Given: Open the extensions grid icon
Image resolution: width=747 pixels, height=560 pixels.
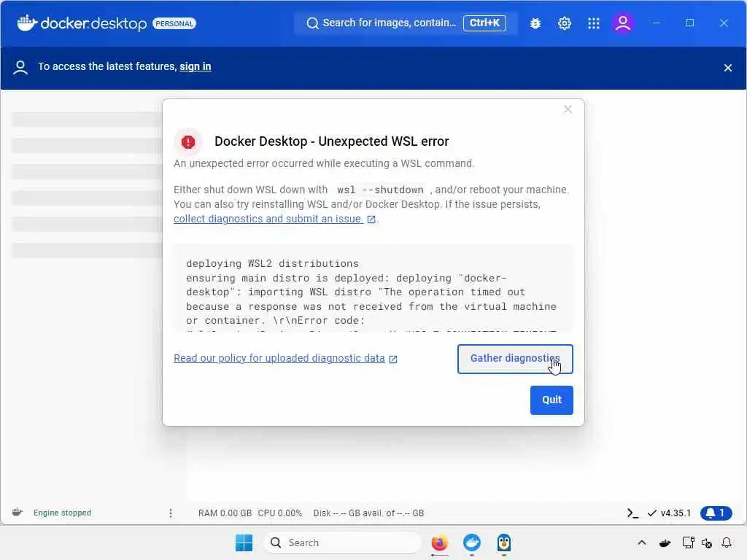Looking at the screenshot, I should (x=594, y=23).
